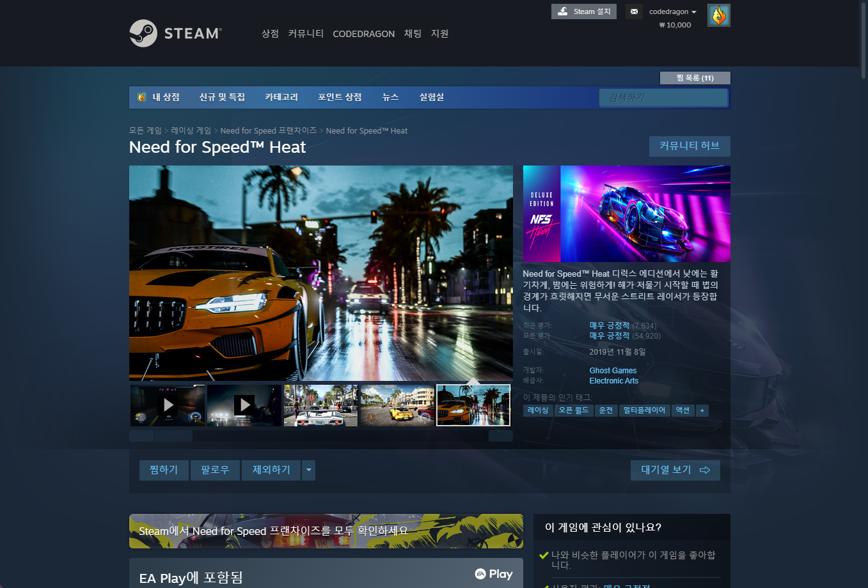
Task: Open the Ghost Games developer link
Action: point(613,371)
